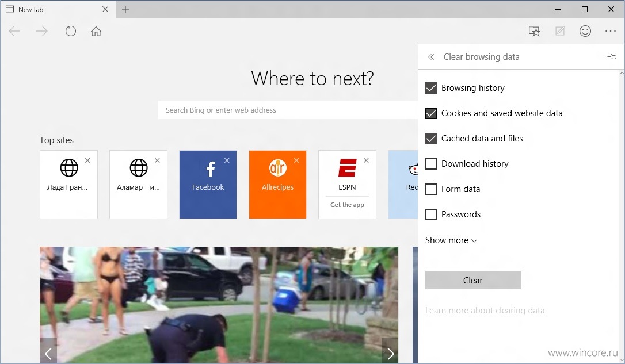625x364 pixels.
Task: Open the Hub favorites icon
Action: pyautogui.click(x=534, y=31)
